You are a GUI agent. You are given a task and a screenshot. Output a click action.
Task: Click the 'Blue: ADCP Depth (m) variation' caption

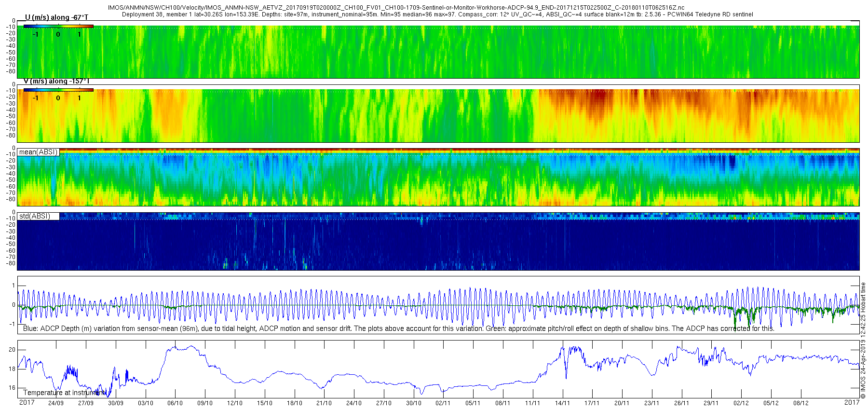coord(398,328)
